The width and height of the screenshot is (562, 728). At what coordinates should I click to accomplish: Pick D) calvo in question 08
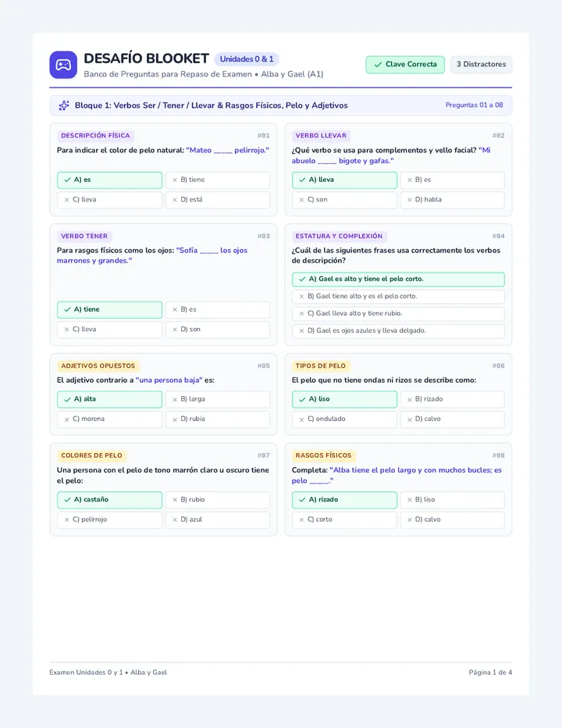coord(453,519)
